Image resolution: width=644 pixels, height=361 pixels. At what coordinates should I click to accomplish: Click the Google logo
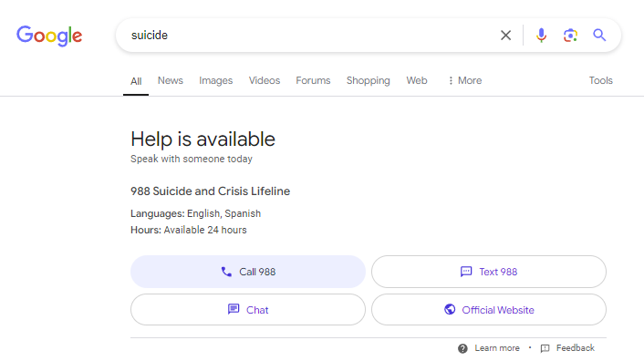coord(49,36)
